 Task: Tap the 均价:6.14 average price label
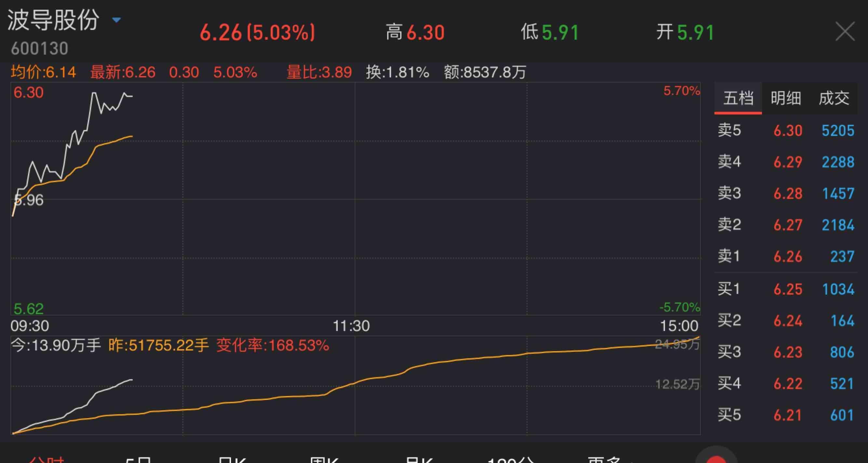[x=44, y=72]
